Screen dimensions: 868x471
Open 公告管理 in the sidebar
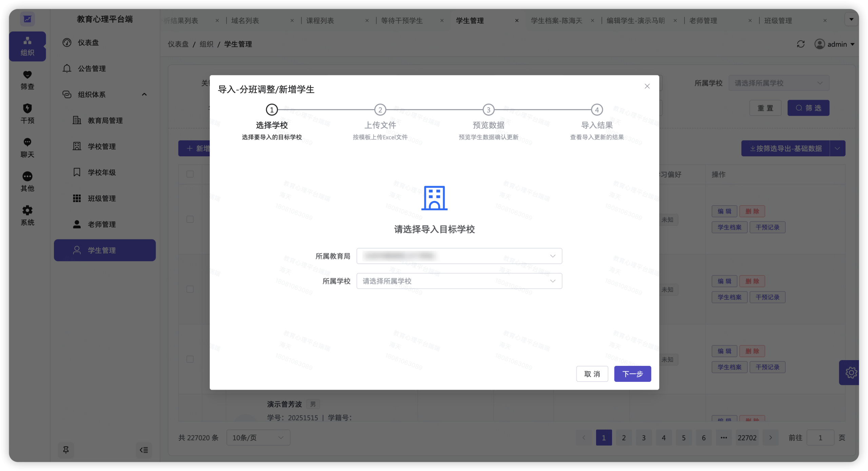point(104,68)
